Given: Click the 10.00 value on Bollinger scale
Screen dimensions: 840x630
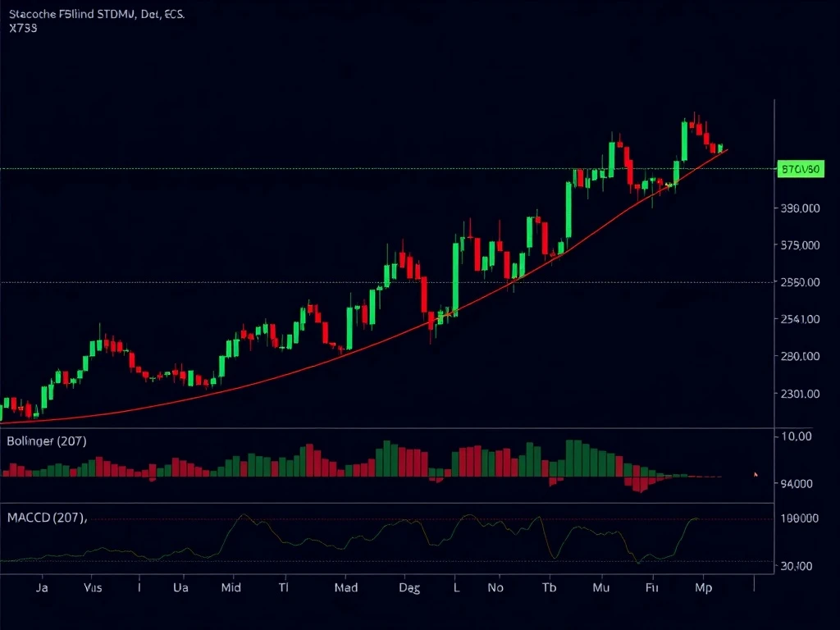Looking at the screenshot, I should point(797,436).
